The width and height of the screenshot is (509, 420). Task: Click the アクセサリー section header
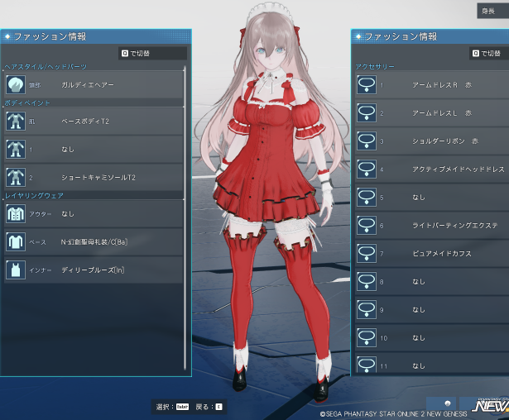pos(375,67)
